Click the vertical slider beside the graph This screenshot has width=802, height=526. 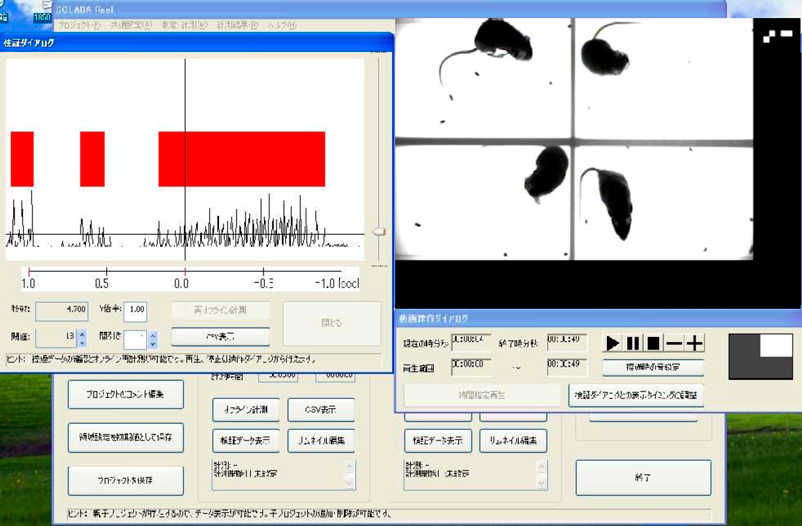tap(378, 231)
